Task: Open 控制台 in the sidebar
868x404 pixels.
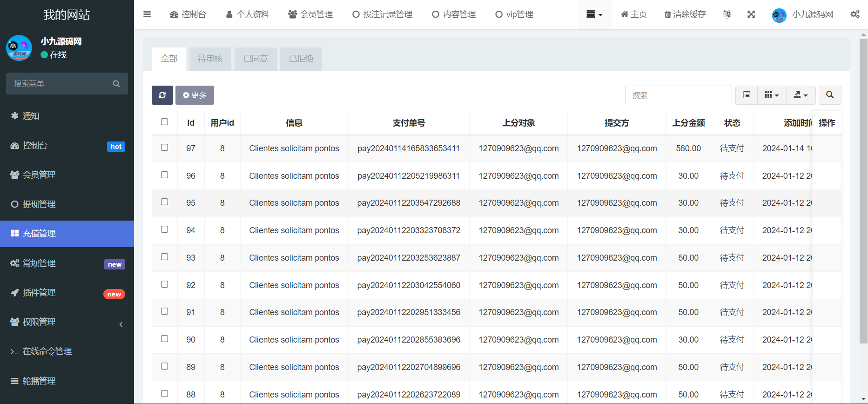Action: [67, 146]
